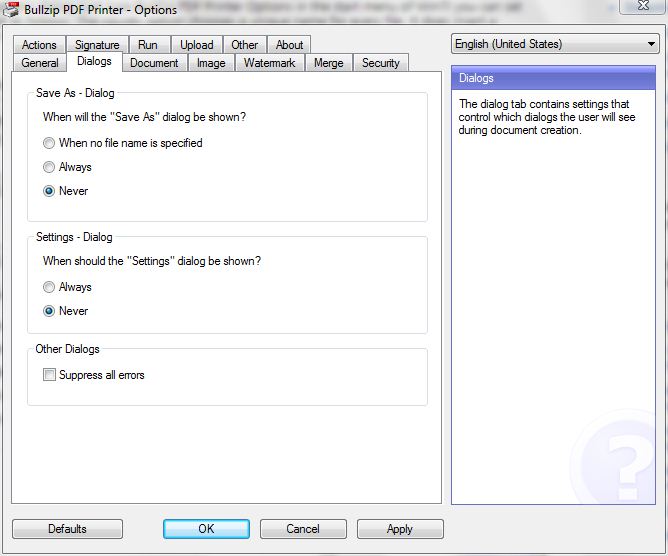
Task: Select the Dialogs tab
Action: click(94, 61)
